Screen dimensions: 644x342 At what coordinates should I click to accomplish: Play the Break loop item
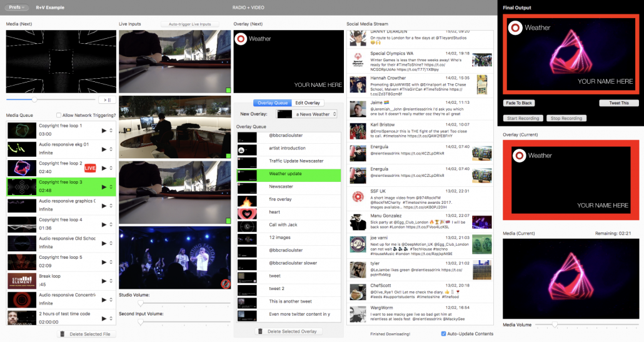tap(104, 281)
